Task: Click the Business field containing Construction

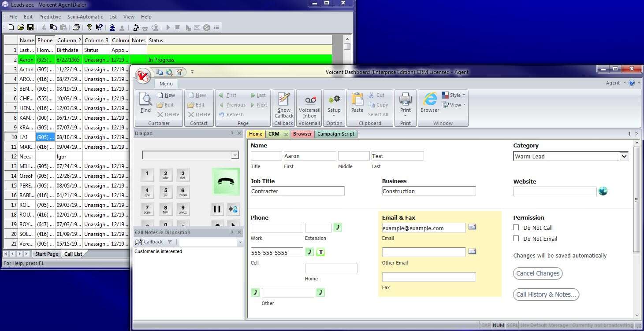Action: (x=429, y=191)
